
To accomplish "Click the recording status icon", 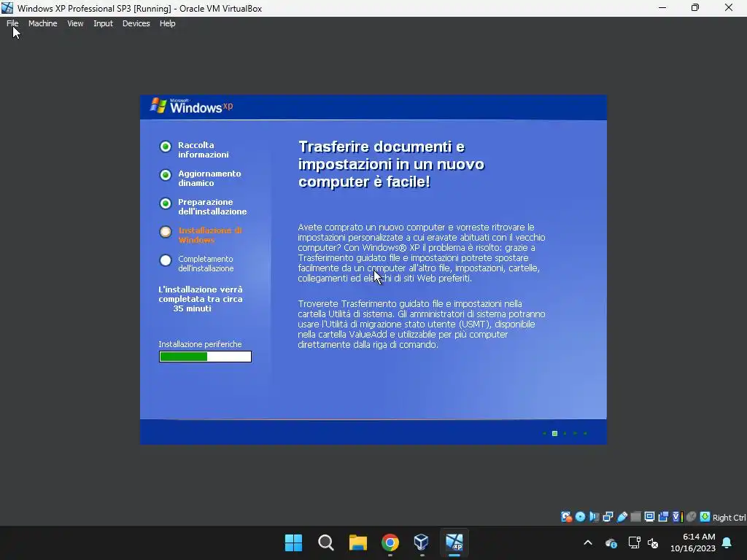I will pos(663,517).
